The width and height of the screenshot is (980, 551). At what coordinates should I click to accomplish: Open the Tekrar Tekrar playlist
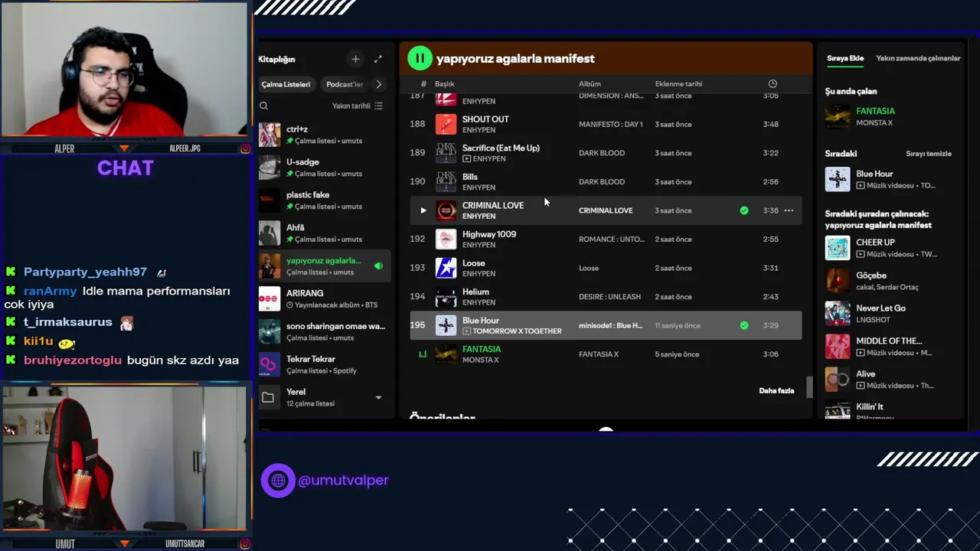pyautogui.click(x=324, y=364)
